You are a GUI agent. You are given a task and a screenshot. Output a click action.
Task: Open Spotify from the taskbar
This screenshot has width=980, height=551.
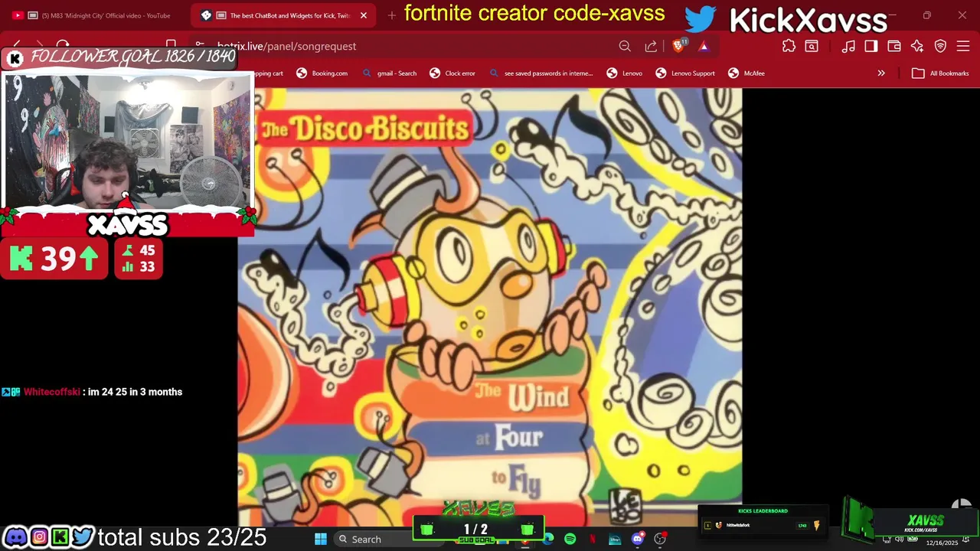point(570,539)
